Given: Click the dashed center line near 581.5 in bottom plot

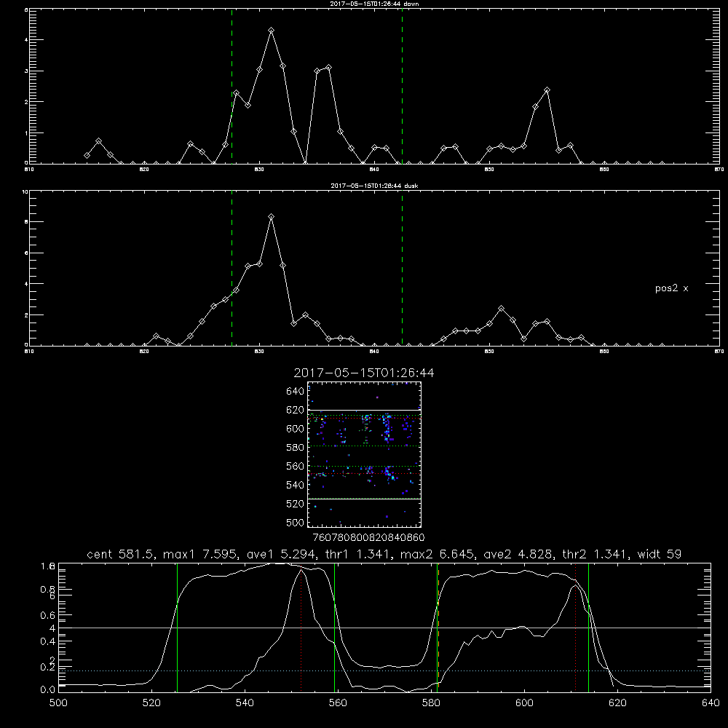Looking at the screenshot, I should (x=438, y=628).
